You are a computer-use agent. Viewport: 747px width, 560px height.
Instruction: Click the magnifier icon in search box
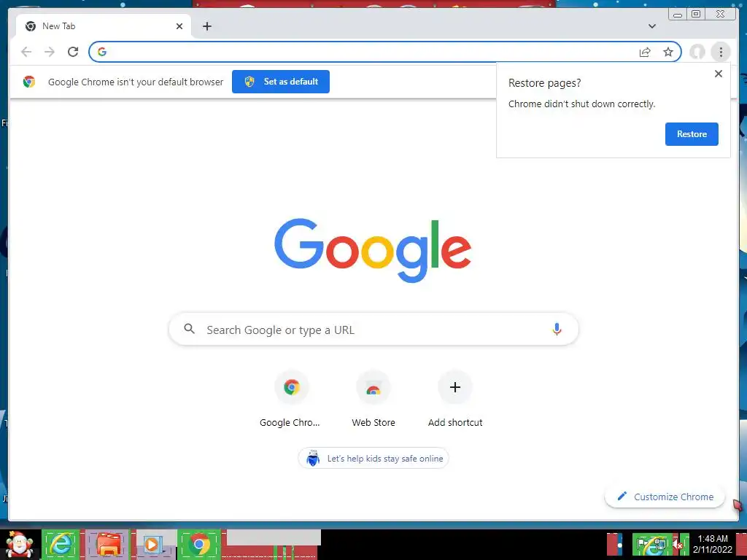click(189, 329)
